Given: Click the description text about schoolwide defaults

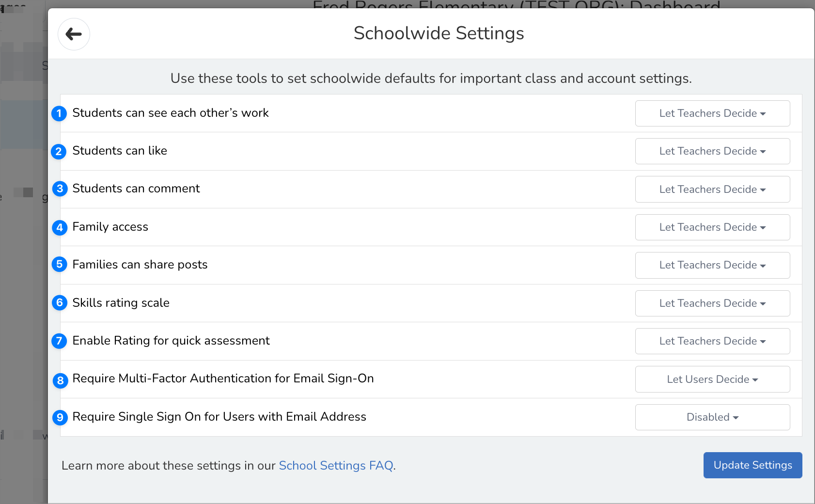Looking at the screenshot, I should (431, 79).
